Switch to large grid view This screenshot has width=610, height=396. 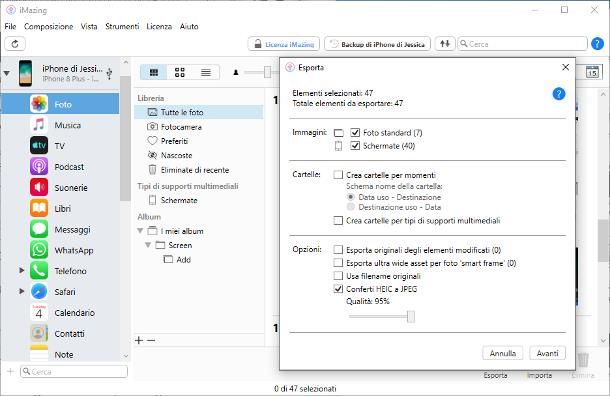click(x=180, y=72)
